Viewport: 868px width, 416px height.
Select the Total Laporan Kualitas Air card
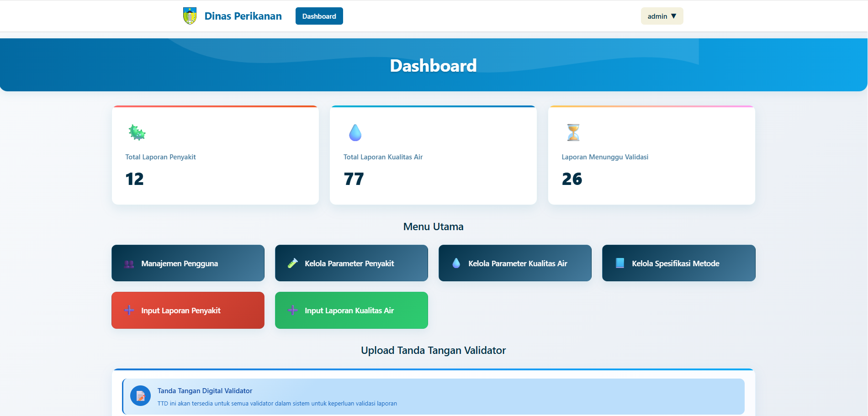click(x=433, y=156)
